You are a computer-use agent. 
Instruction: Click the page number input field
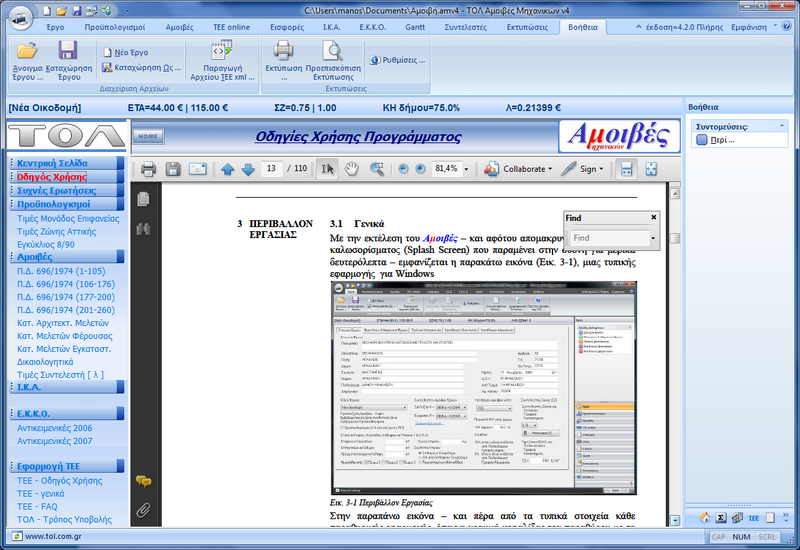point(271,169)
